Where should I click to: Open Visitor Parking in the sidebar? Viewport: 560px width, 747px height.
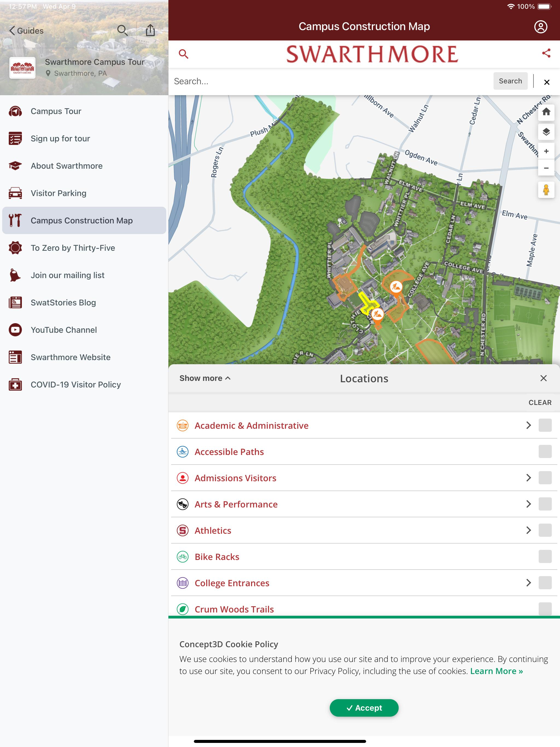pyautogui.click(x=84, y=193)
